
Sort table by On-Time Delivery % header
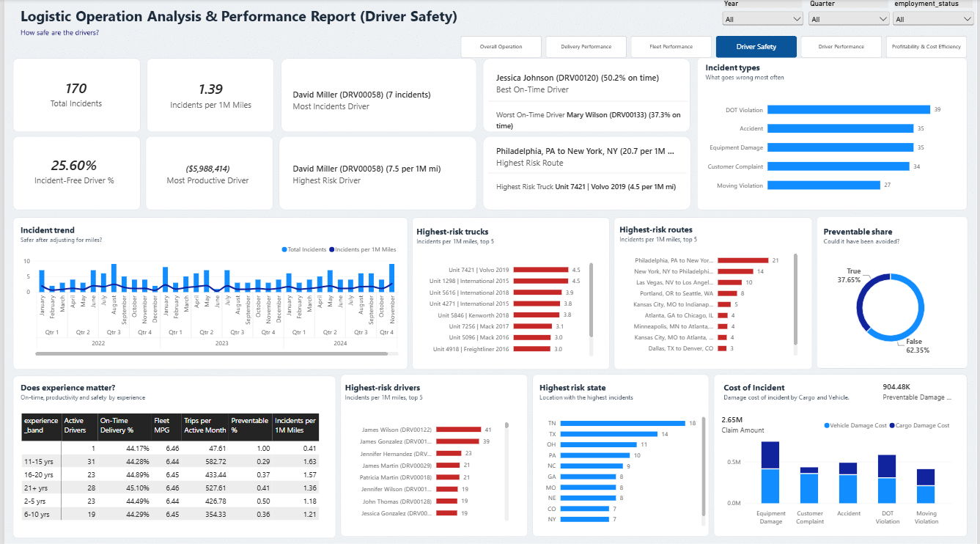click(124, 426)
